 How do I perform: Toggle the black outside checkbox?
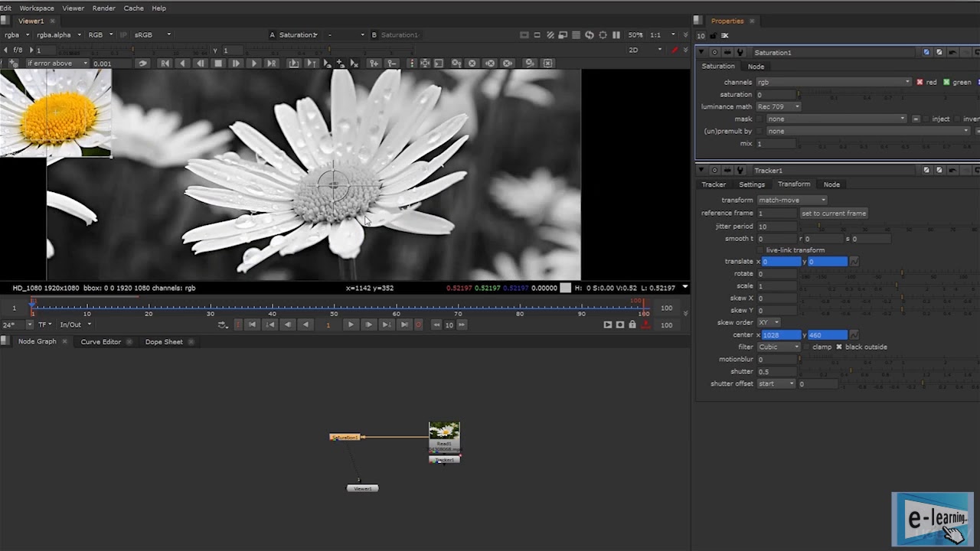(x=839, y=347)
